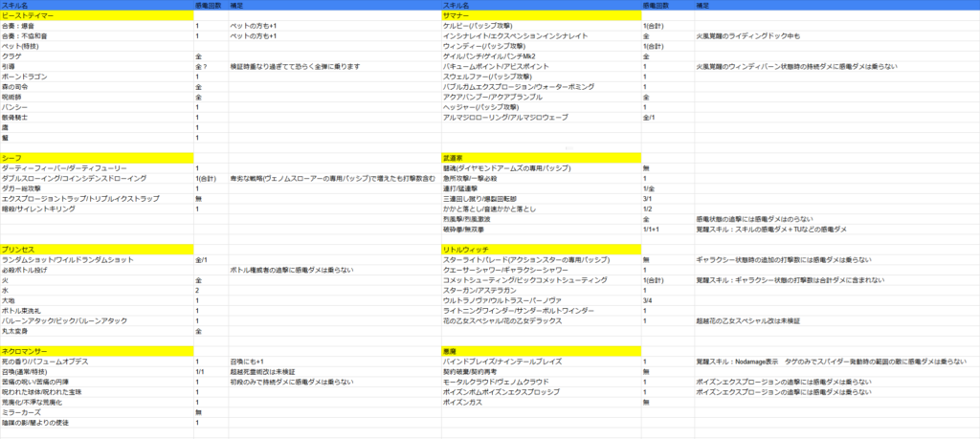
Task: Select the 暗殺/サイレントキリング cell
Action: (36, 209)
